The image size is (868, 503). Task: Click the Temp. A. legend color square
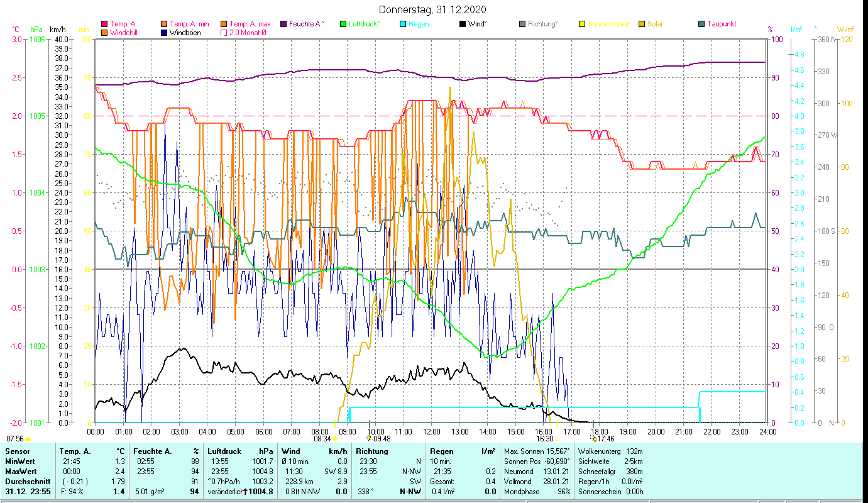pyautogui.click(x=104, y=25)
